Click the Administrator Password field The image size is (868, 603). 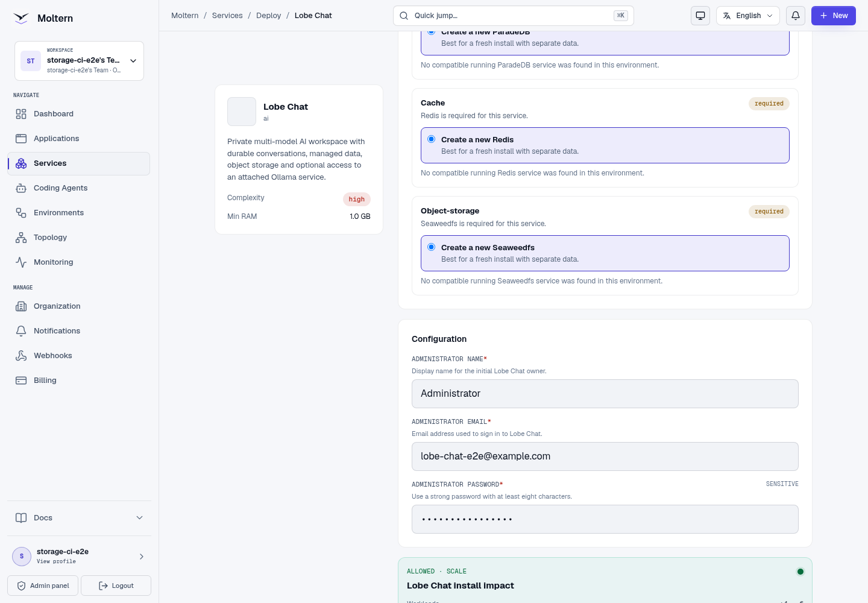pyautogui.click(x=605, y=519)
